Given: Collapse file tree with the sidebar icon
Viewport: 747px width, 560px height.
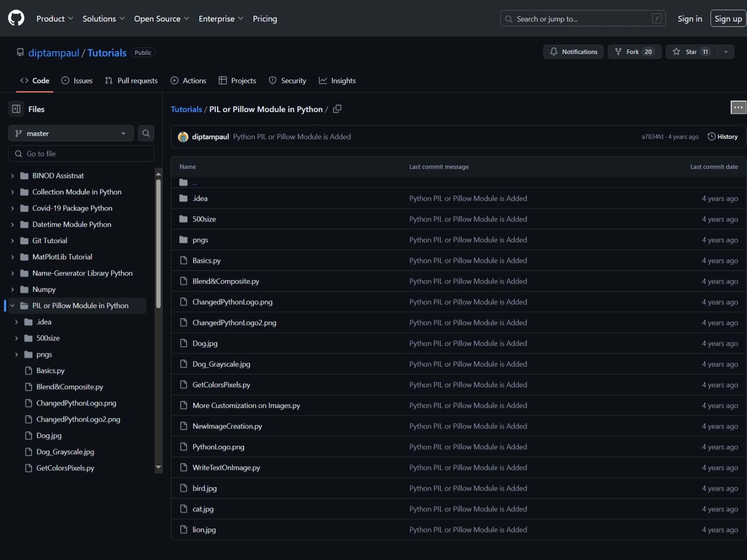Looking at the screenshot, I should point(16,109).
